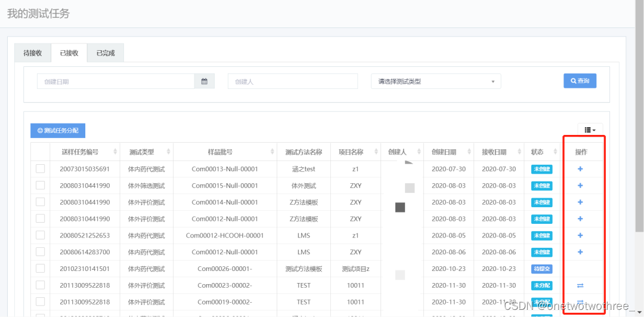Click the plus icon in the Com00015-Null-00001 row
The width and height of the screenshot is (644, 317).
[x=580, y=186]
